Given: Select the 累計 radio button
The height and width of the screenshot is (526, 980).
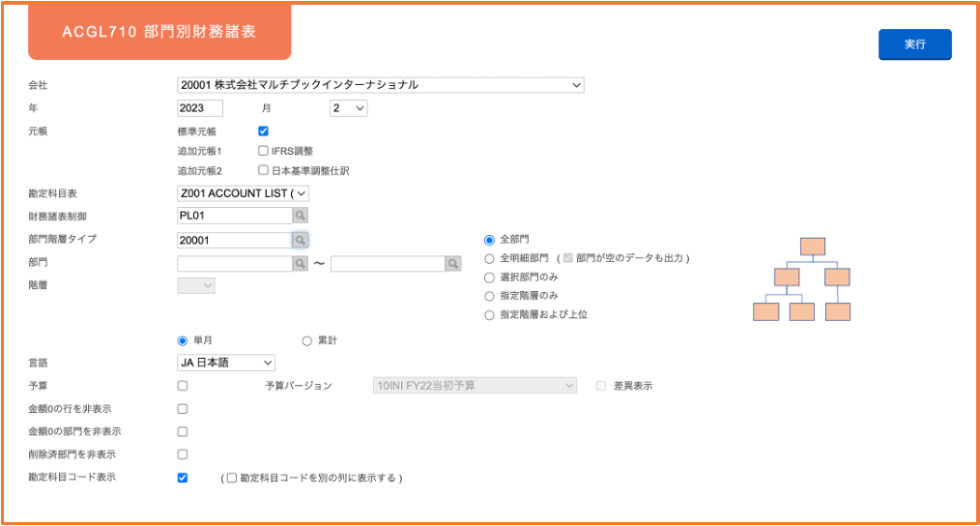Looking at the screenshot, I should pos(307,341).
